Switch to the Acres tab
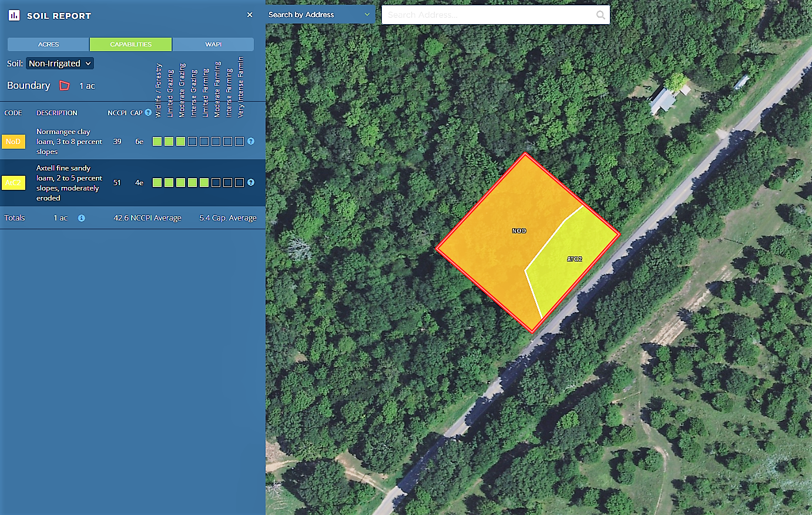The height and width of the screenshot is (515, 812). [48, 45]
